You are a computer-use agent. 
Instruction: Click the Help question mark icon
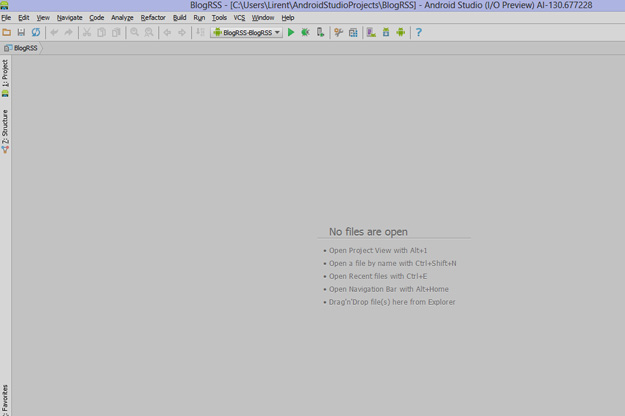pyautogui.click(x=419, y=32)
